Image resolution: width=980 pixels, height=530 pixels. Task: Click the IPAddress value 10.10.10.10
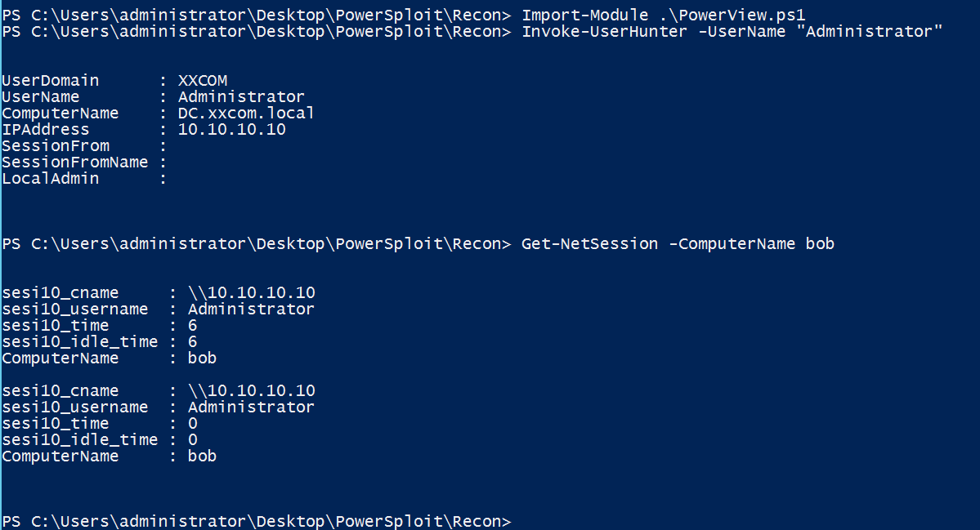tap(232, 129)
